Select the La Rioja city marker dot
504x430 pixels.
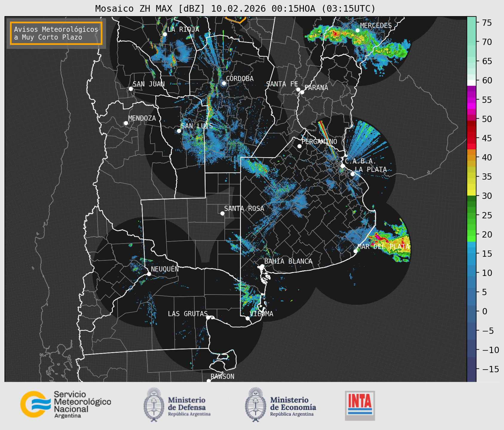pyautogui.click(x=165, y=34)
